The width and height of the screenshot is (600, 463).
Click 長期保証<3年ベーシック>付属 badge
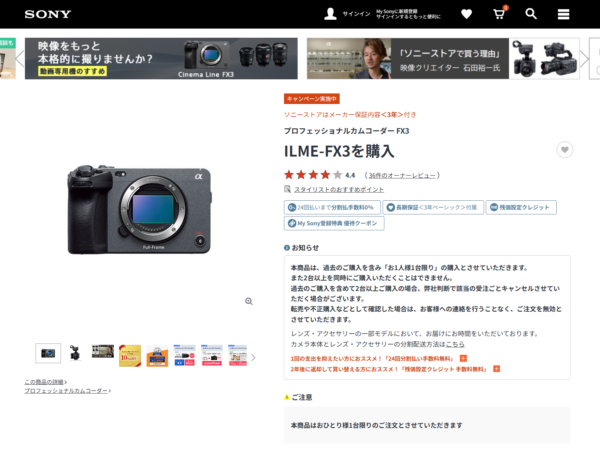click(433, 207)
